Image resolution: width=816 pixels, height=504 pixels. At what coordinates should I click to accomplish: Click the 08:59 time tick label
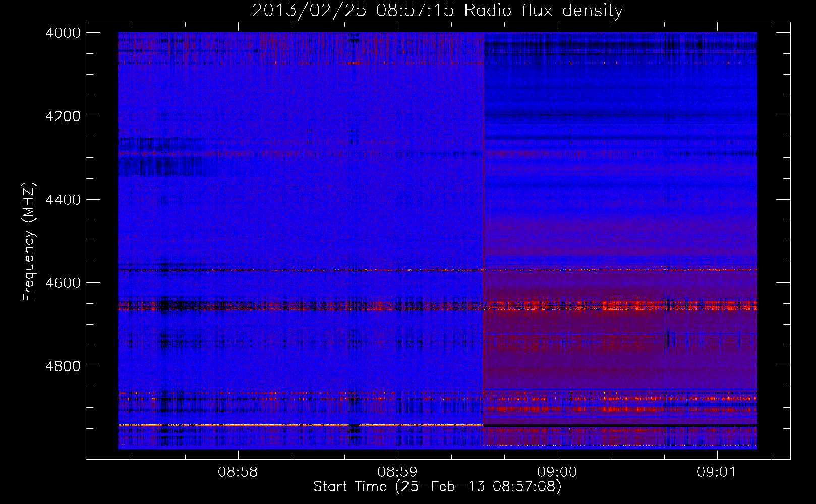click(397, 472)
